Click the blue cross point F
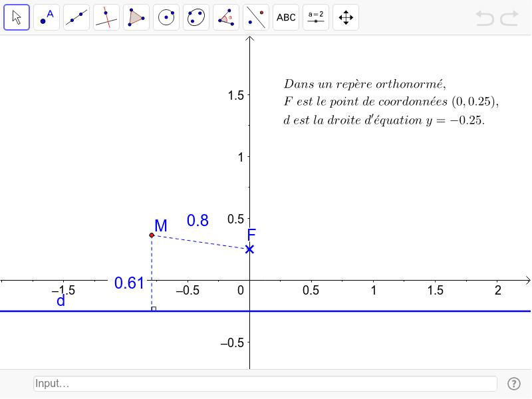This screenshot has height=399, width=532. (x=250, y=249)
